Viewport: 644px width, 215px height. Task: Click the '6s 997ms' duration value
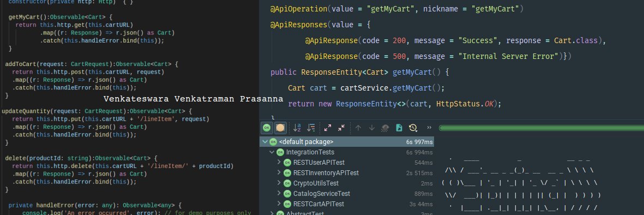click(x=419, y=142)
